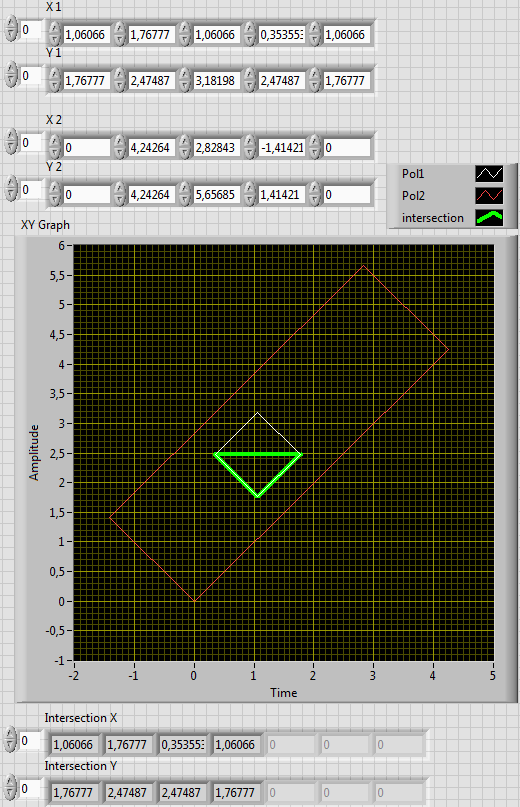Image resolution: width=520 pixels, height=807 pixels.
Task: Click the X 2 array index stepper
Action: point(11,142)
